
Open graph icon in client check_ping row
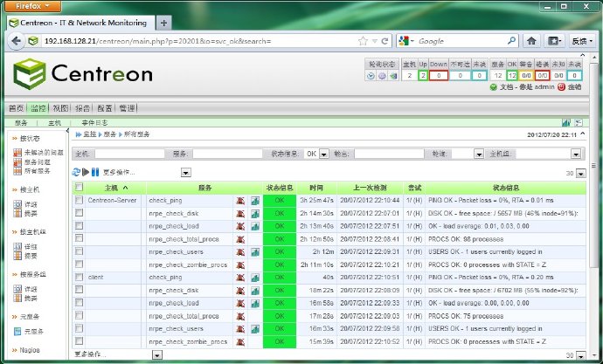pos(255,278)
